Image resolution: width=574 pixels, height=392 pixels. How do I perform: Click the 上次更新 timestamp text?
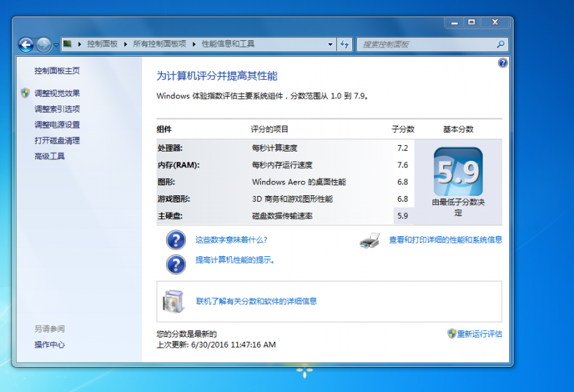tap(216, 345)
